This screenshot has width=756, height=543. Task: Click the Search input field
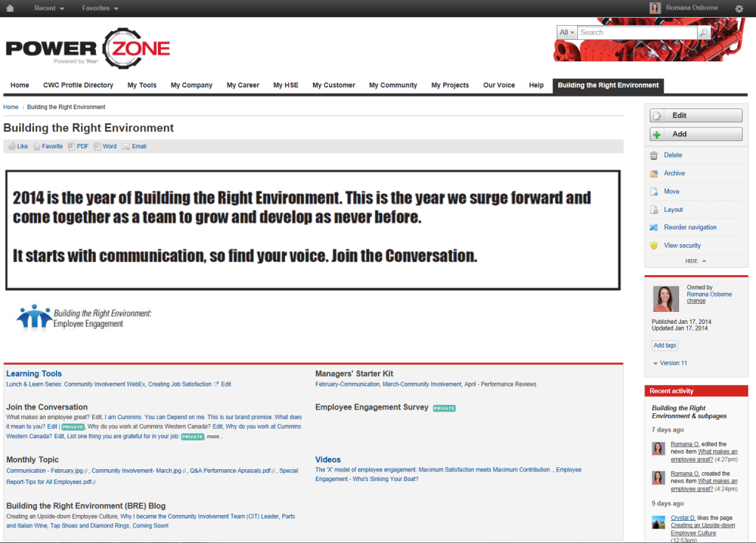point(637,32)
